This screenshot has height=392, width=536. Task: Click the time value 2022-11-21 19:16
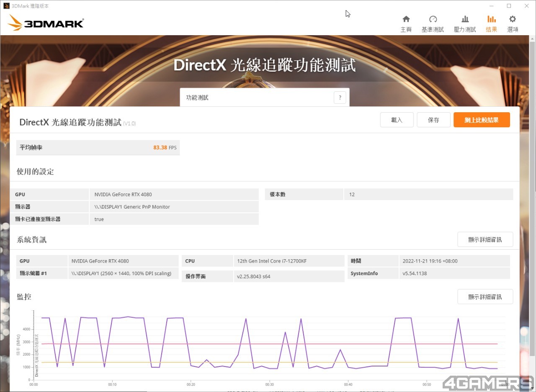430,261
